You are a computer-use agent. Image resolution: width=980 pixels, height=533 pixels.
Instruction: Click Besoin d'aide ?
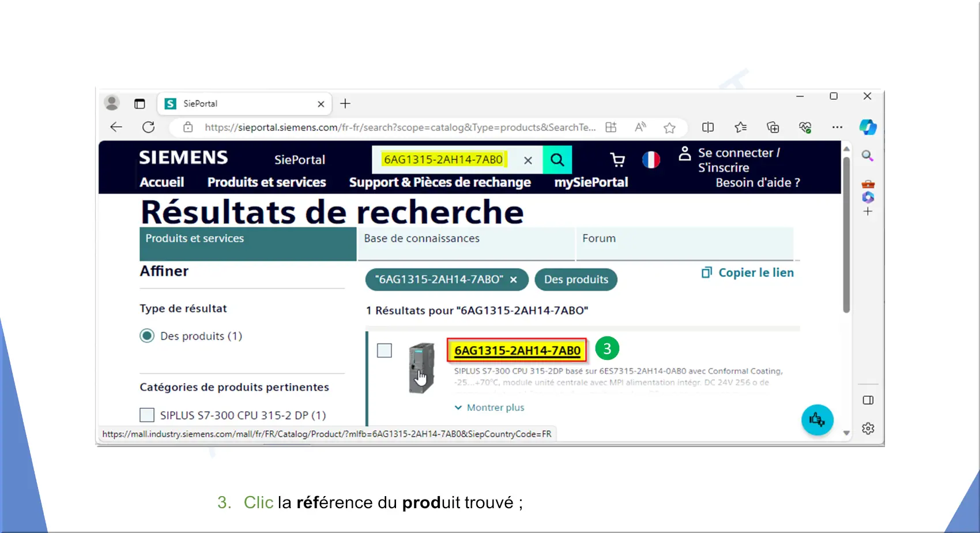[757, 182]
